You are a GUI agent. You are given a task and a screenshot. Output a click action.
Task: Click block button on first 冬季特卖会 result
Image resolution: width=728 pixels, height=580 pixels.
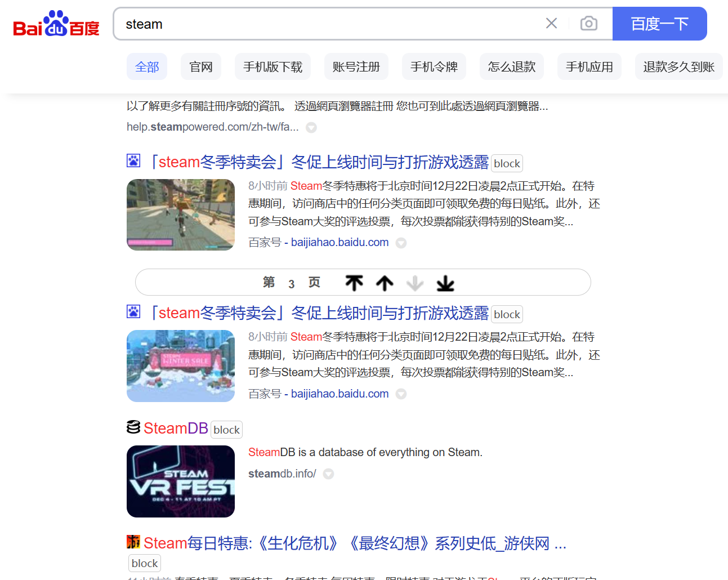(x=507, y=163)
